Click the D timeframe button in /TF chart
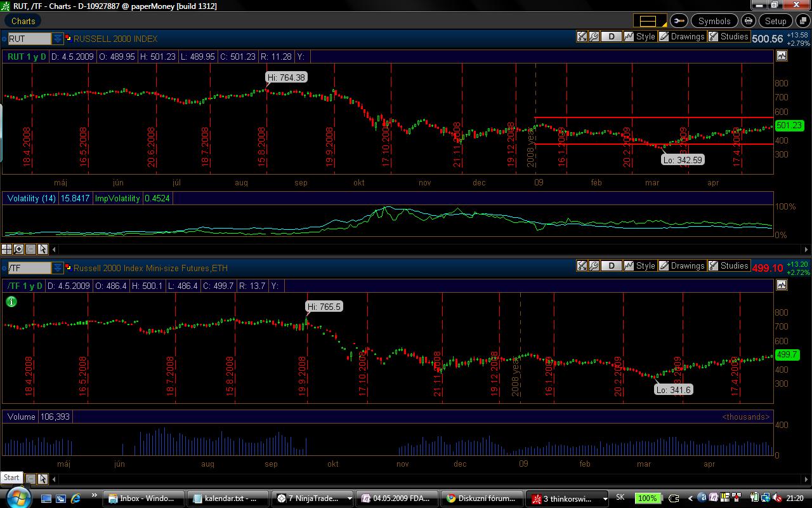The width and height of the screenshot is (812, 508). (x=612, y=266)
